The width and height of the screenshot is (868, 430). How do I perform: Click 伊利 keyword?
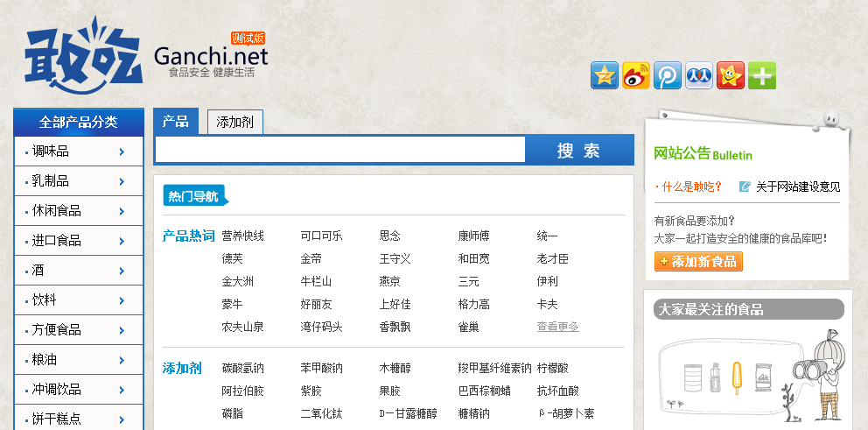coord(548,281)
